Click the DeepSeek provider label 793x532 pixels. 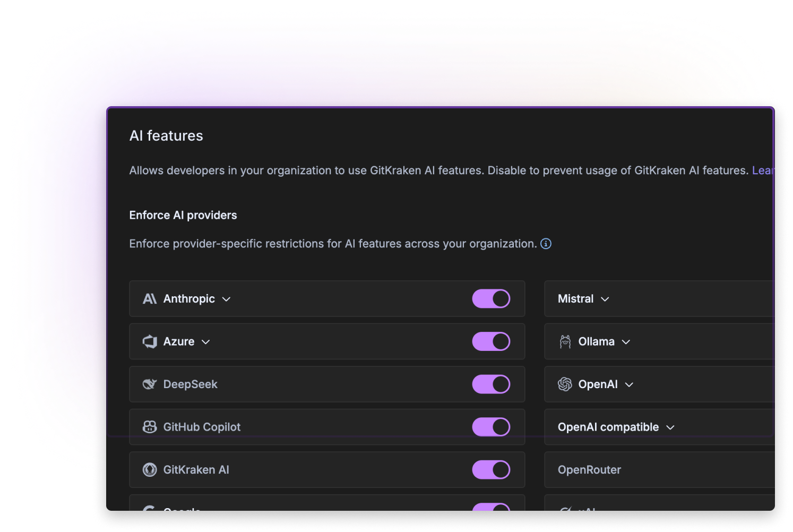190,384
